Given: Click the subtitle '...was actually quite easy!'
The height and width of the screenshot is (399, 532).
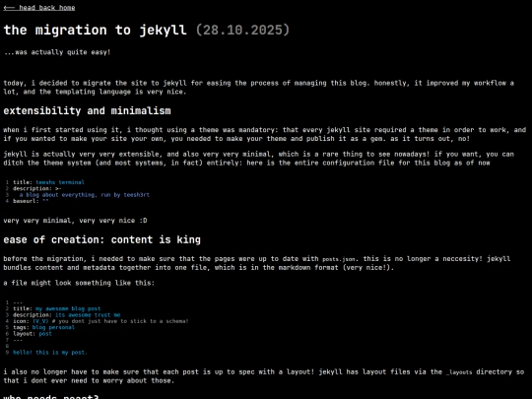Looking at the screenshot, I should click(x=57, y=52).
